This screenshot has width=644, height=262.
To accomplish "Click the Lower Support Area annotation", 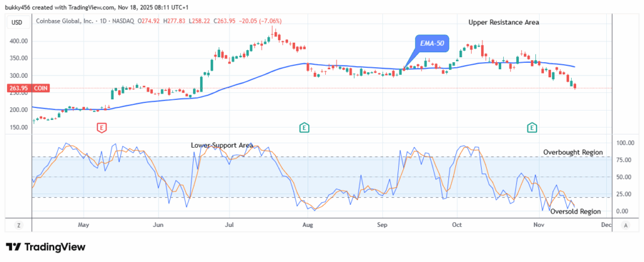I will click(222, 145).
